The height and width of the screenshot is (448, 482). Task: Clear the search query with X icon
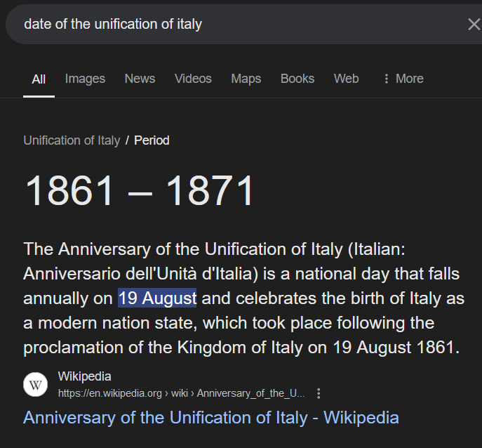474,25
